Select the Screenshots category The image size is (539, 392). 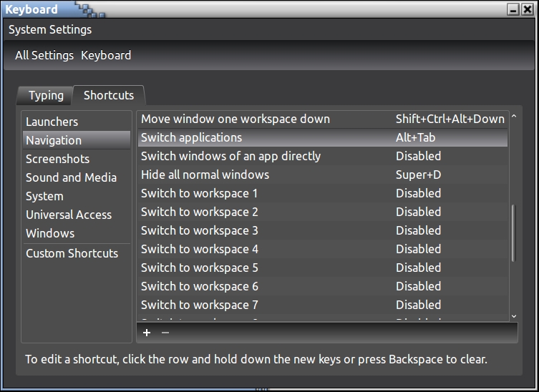(x=57, y=159)
